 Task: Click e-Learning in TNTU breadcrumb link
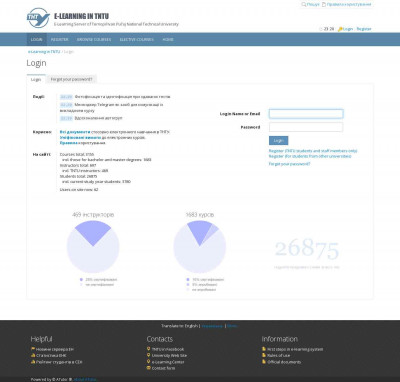[x=44, y=52]
